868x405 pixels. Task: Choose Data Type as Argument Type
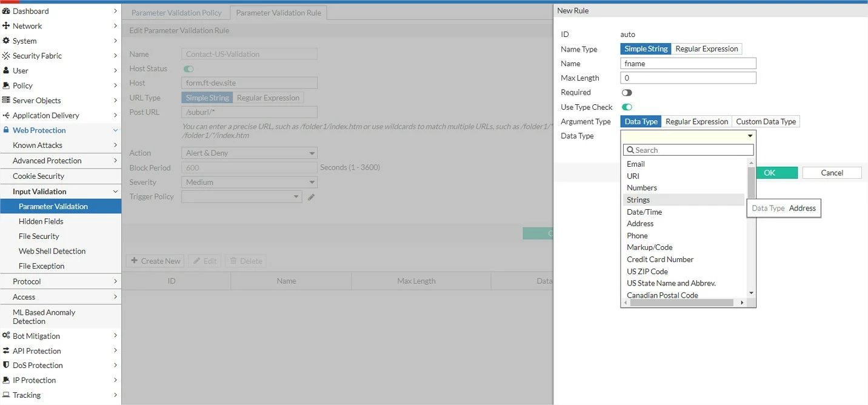tap(641, 121)
